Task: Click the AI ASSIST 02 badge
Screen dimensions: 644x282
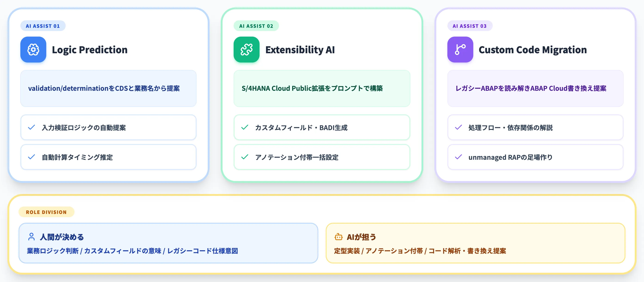Action: point(256,26)
